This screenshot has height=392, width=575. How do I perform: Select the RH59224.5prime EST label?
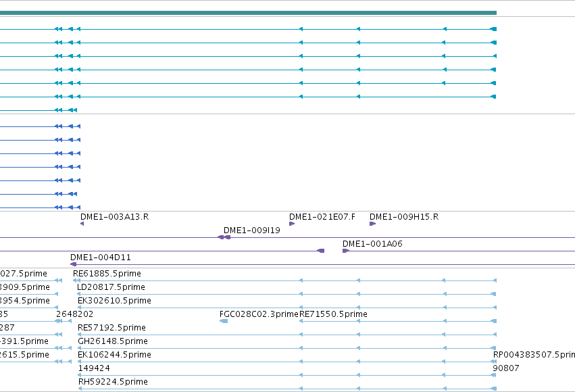click(x=113, y=382)
